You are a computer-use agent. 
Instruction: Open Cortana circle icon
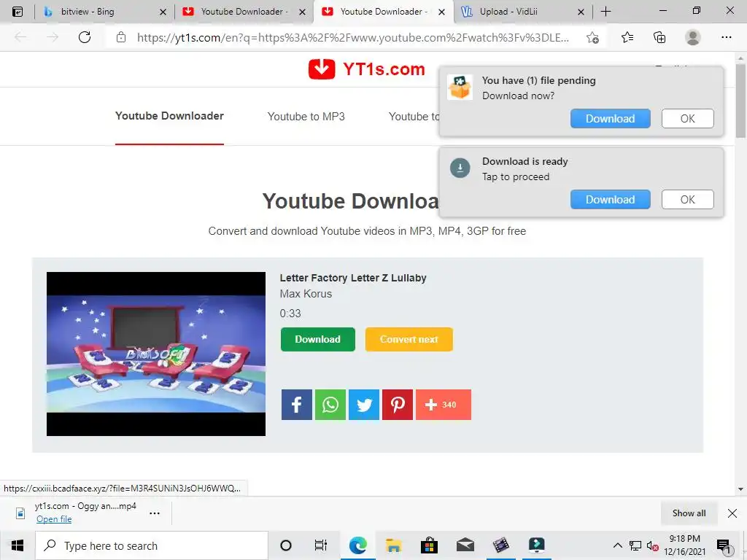pos(286,545)
